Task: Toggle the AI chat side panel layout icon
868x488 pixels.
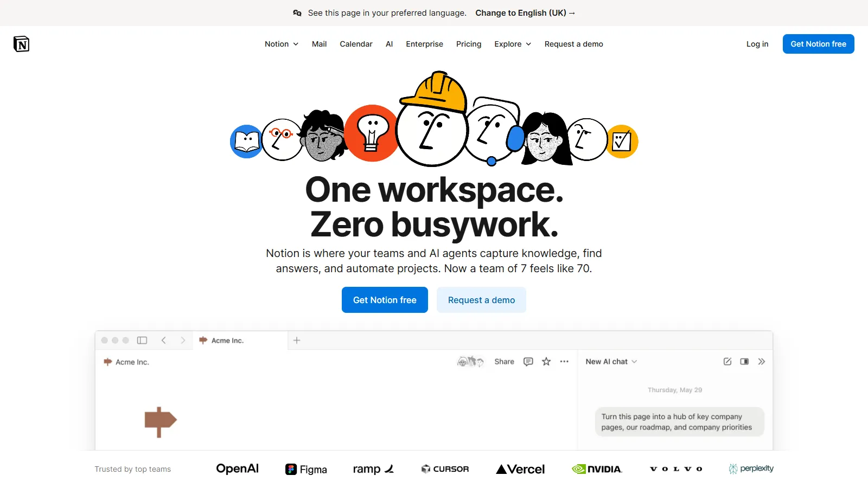Action: [x=744, y=362]
